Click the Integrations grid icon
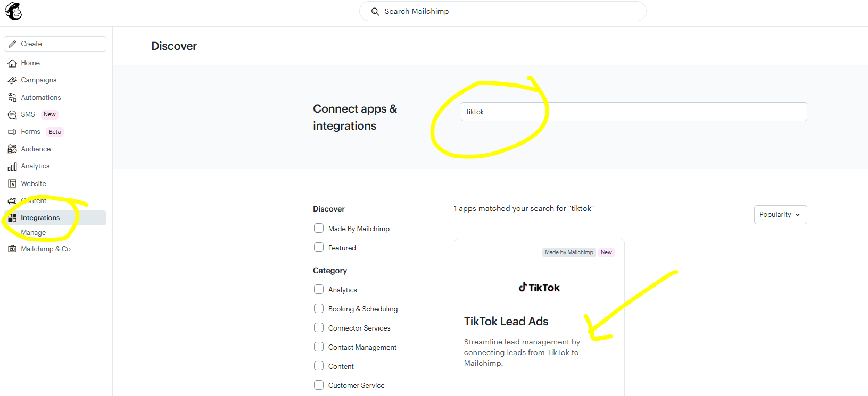Image resolution: width=868 pixels, height=396 pixels. pyautogui.click(x=12, y=218)
